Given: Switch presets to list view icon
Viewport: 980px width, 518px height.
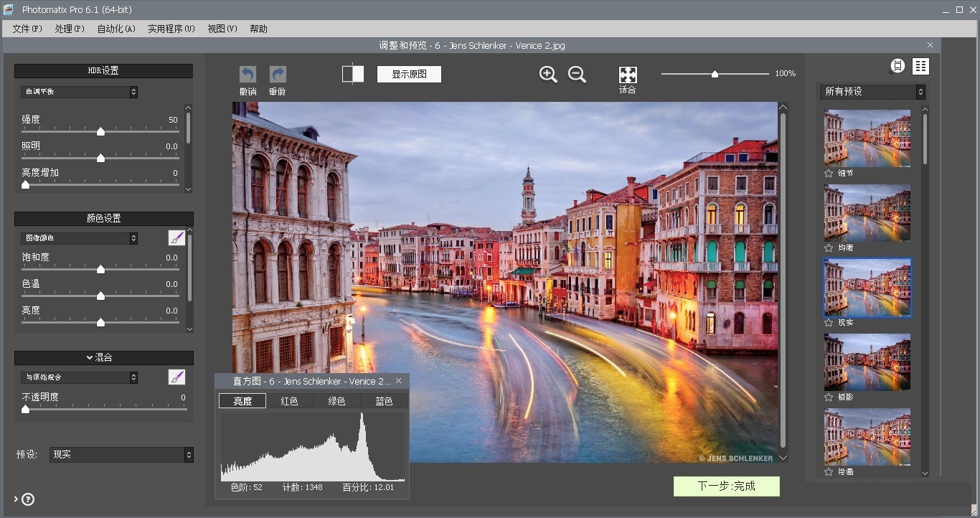Looking at the screenshot, I should [921, 66].
